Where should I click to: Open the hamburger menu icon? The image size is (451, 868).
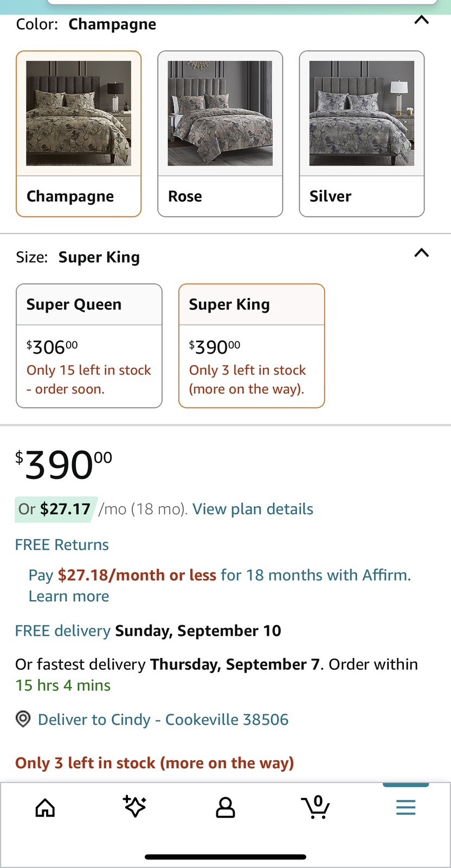point(405,807)
